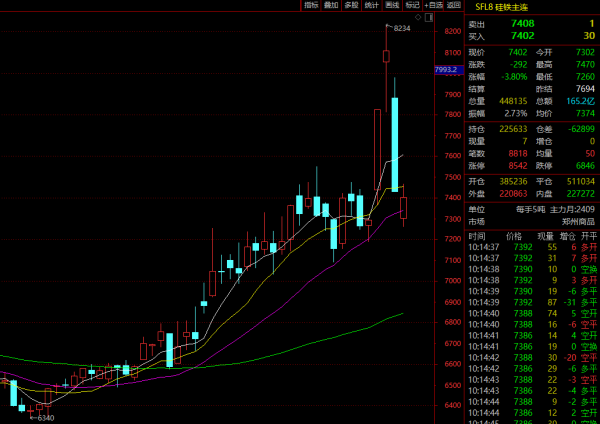Click the 标记 mark button
Screen dimensions: 600x424
(x=411, y=5)
